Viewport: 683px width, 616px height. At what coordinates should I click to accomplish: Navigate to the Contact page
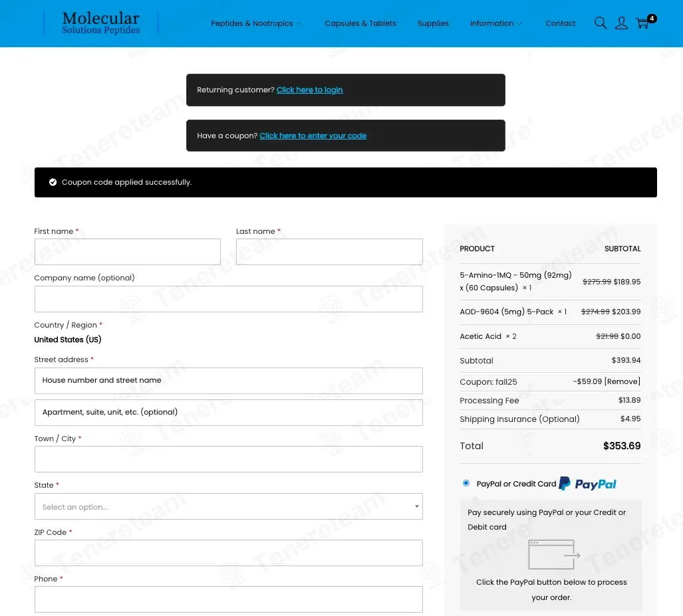560,23
